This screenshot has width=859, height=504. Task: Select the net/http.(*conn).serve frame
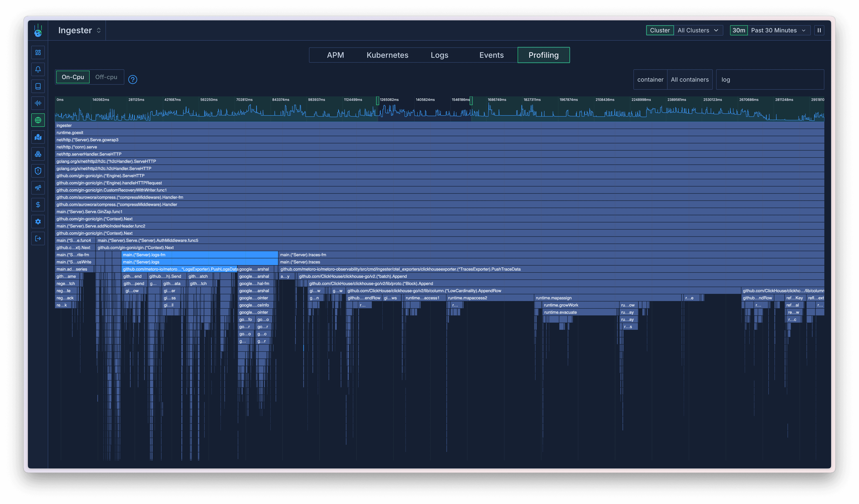pos(439,147)
